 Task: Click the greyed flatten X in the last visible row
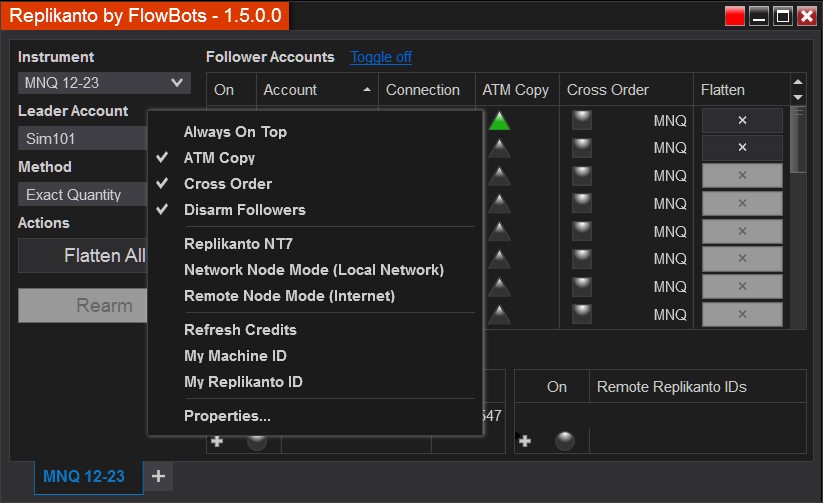coord(742,314)
